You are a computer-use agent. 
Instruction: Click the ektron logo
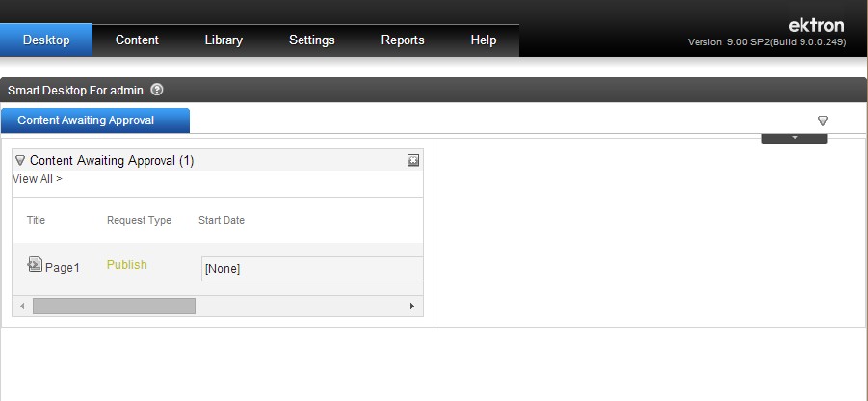[x=817, y=25]
